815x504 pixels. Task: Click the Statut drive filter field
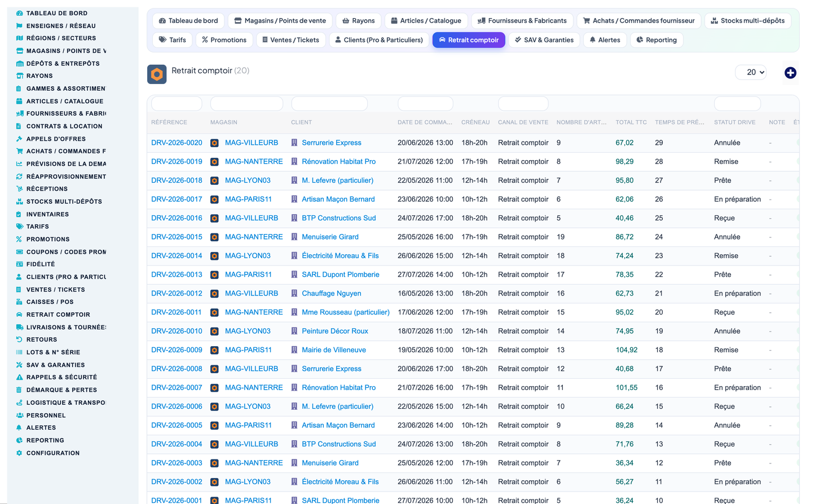tap(737, 104)
